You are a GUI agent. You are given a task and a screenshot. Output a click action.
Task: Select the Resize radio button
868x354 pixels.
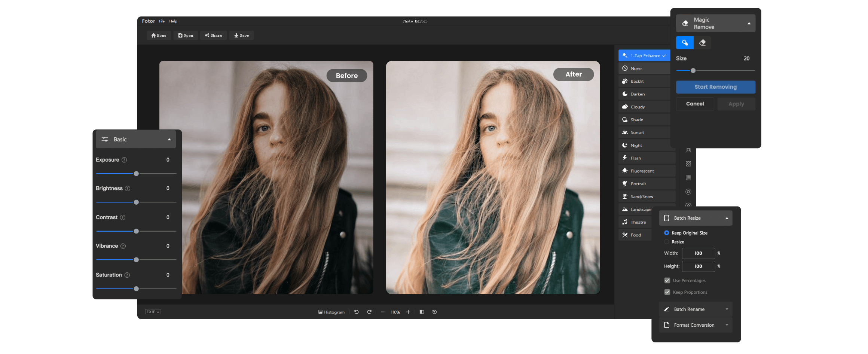pyautogui.click(x=666, y=242)
